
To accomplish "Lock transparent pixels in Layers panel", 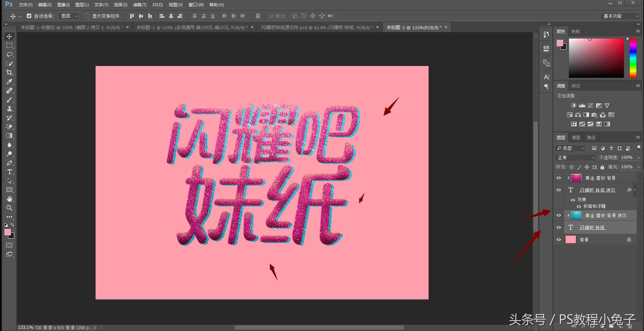I will click(x=571, y=167).
